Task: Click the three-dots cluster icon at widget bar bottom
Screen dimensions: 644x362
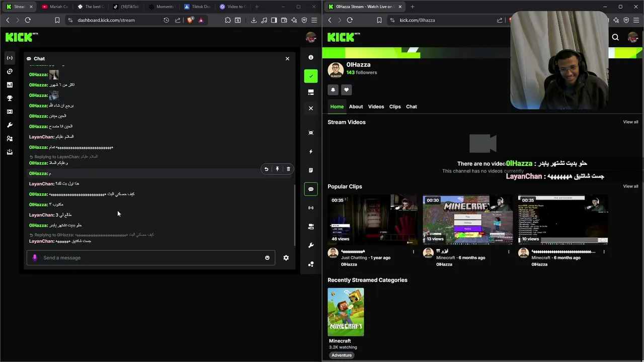Action: coord(311,264)
